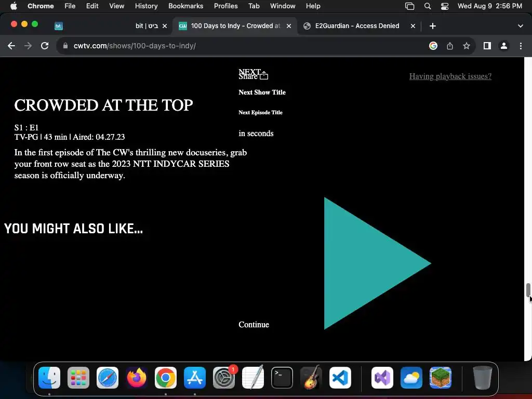Open Weather app from the Dock
Screen dimensions: 532x399
411,378
